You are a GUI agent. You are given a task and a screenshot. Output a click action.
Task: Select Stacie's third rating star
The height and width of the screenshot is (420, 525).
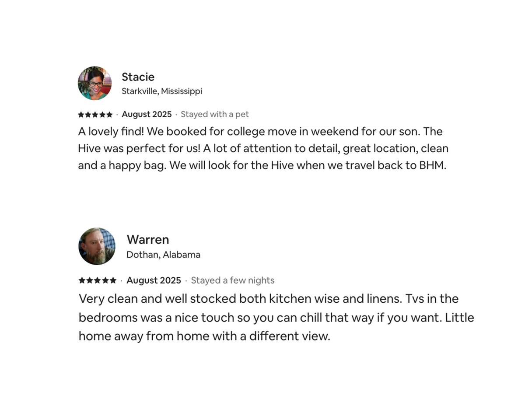coord(95,115)
